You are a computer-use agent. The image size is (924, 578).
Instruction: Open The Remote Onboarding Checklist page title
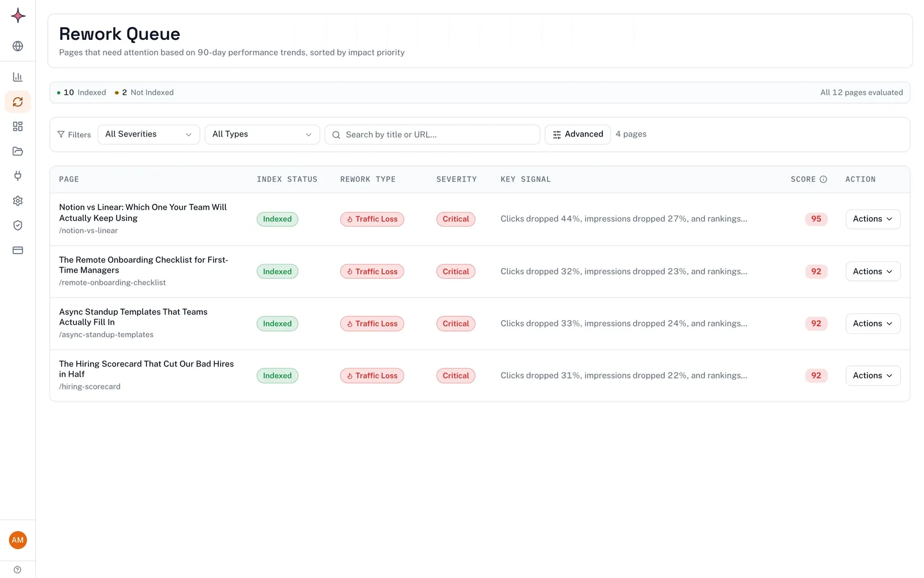144,265
